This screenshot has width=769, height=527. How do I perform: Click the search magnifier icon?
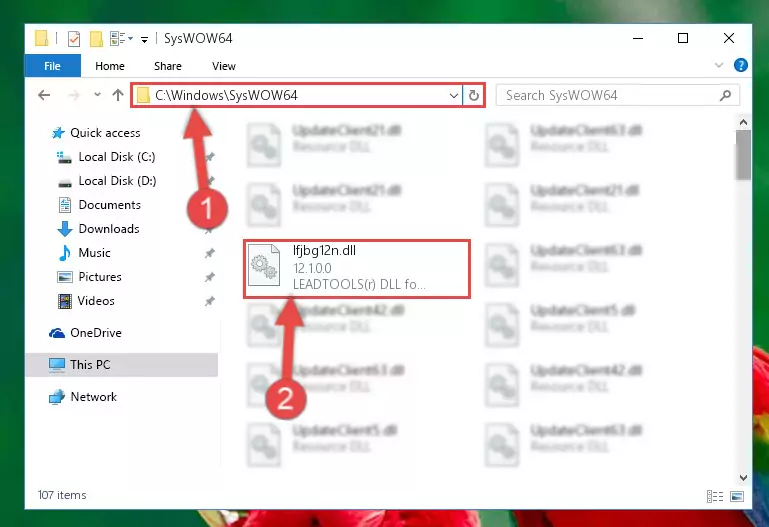[725, 95]
